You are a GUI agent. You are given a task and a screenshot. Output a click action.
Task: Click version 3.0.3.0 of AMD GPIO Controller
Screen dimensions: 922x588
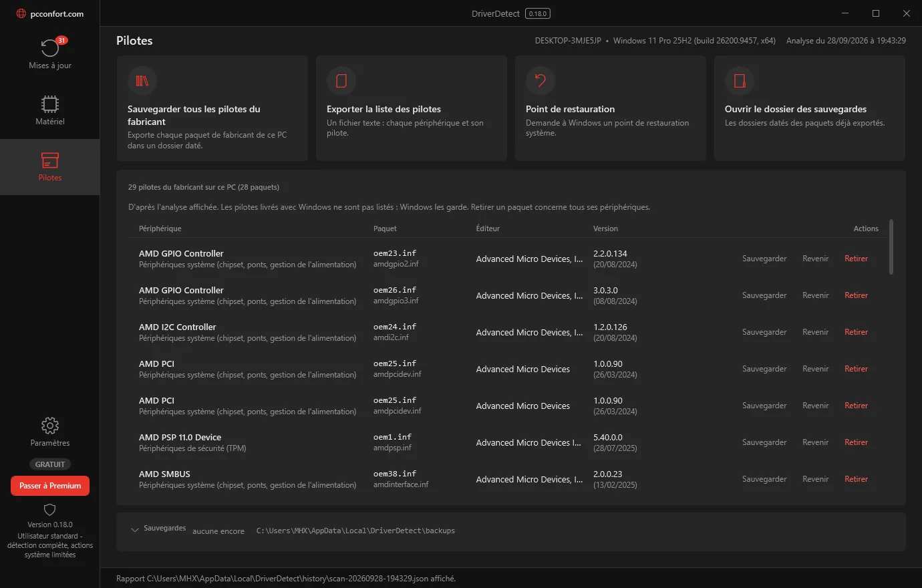point(605,290)
